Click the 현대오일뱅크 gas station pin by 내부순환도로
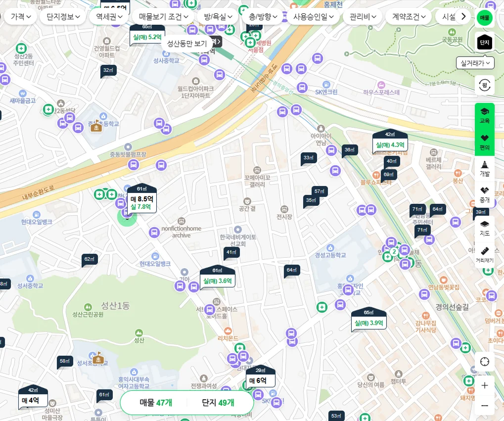The width and height of the screenshot is (504, 421). click(x=37, y=215)
